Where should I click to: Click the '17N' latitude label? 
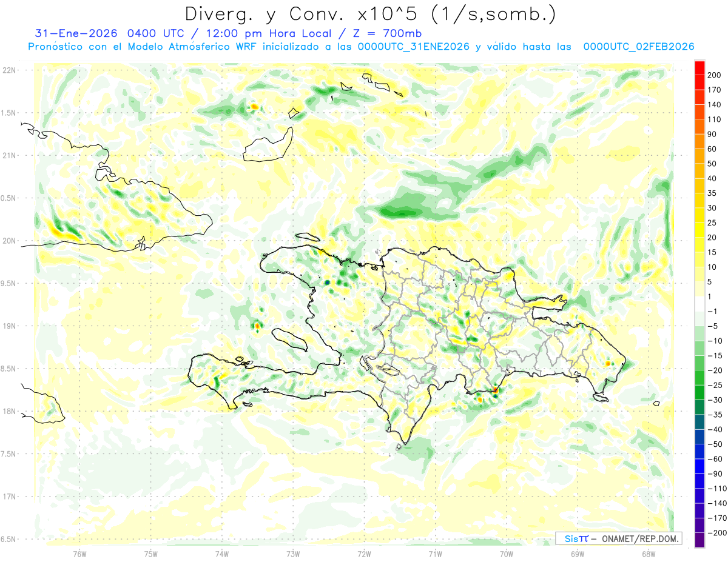click(8, 497)
